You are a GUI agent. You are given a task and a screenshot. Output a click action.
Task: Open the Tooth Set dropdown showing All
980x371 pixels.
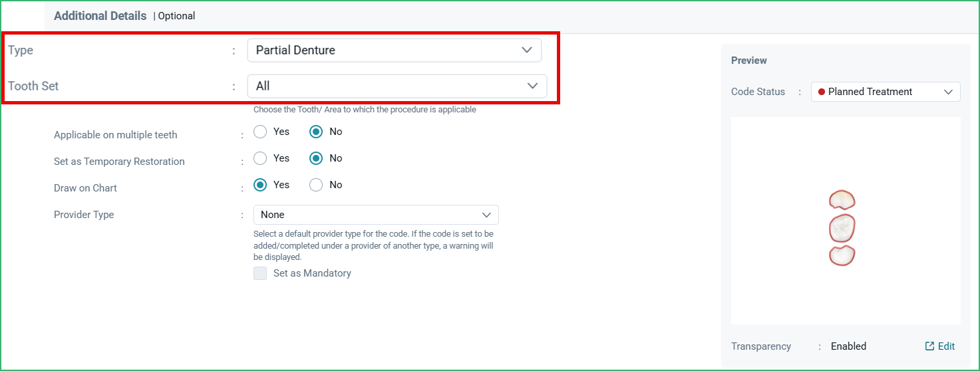[x=397, y=86]
